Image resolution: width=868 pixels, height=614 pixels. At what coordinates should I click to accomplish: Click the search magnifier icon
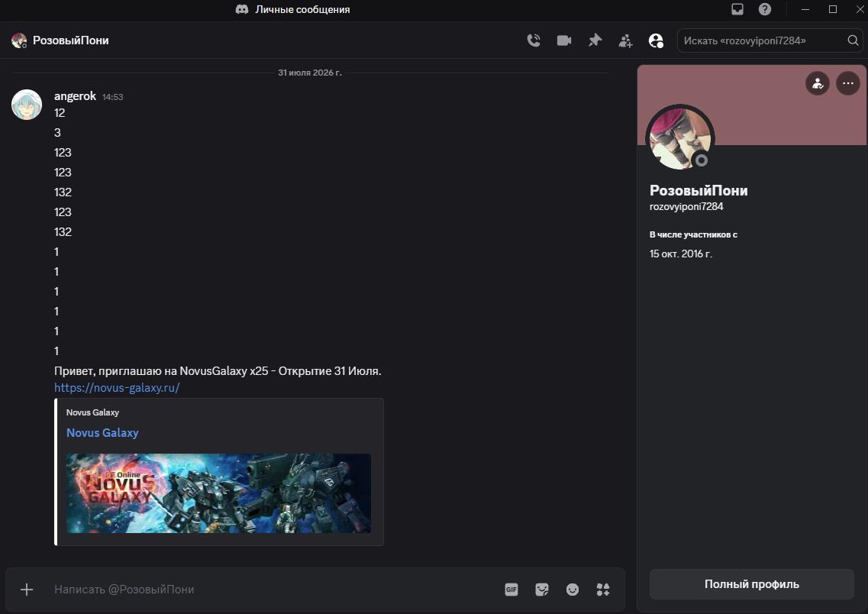(853, 40)
